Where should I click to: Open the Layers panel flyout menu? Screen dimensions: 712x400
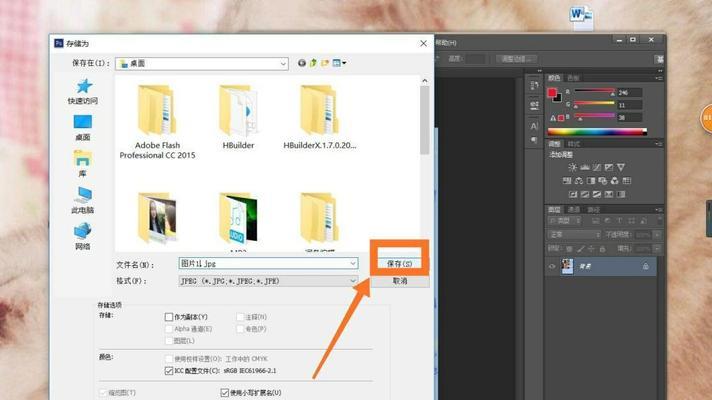(658, 210)
